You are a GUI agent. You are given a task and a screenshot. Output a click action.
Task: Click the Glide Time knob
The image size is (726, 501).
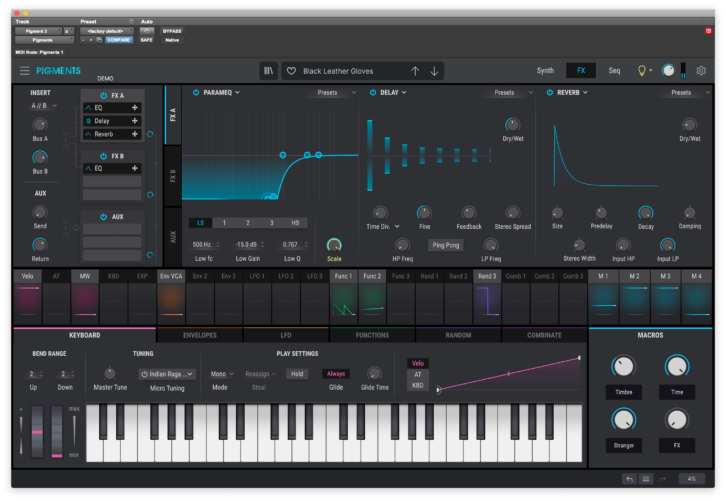[374, 373]
